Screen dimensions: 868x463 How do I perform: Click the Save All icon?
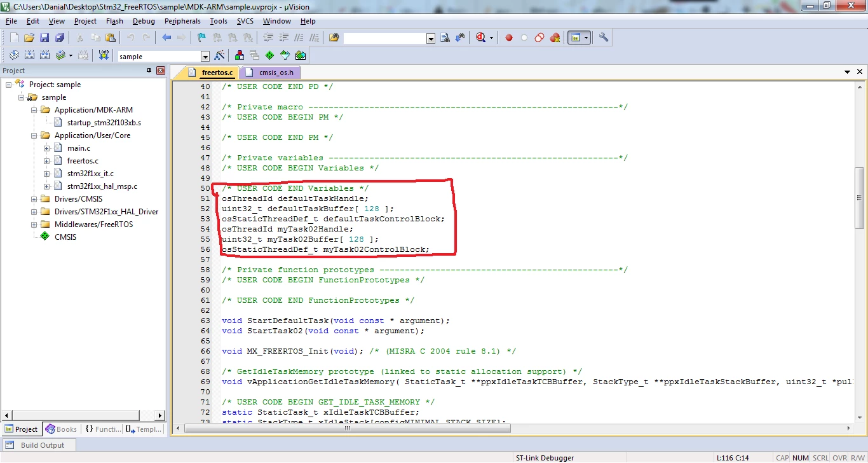pos(60,38)
